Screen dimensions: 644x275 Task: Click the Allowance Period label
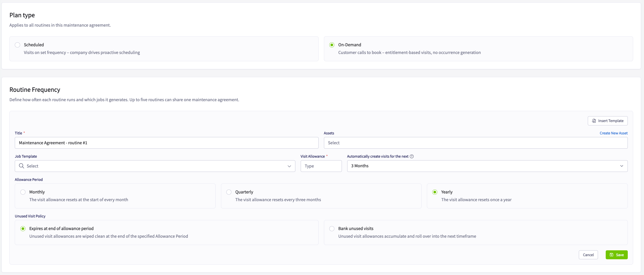(29, 180)
